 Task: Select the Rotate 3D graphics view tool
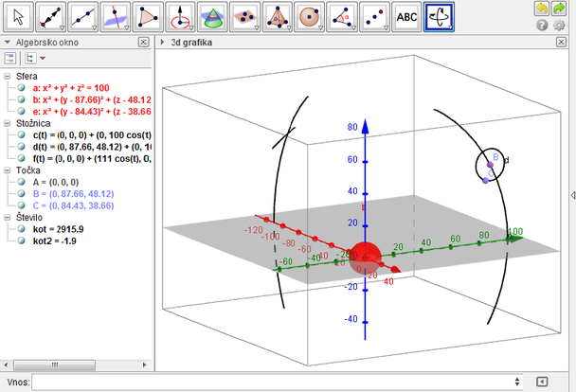coord(439,17)
